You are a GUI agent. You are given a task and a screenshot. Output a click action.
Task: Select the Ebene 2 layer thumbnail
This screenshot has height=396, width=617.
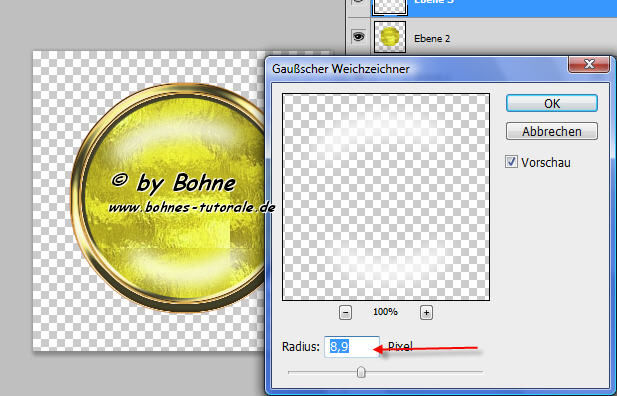390,37
